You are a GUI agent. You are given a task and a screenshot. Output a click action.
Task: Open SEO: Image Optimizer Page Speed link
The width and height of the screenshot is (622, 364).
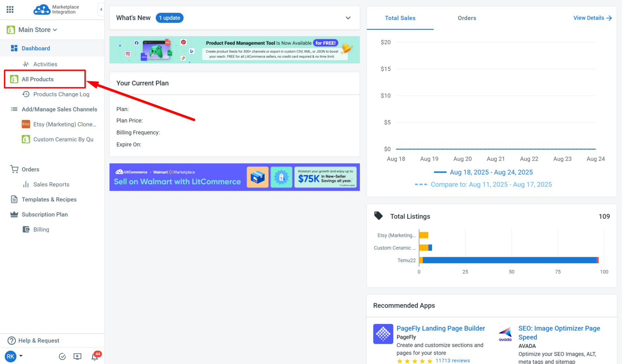(559, 333)
